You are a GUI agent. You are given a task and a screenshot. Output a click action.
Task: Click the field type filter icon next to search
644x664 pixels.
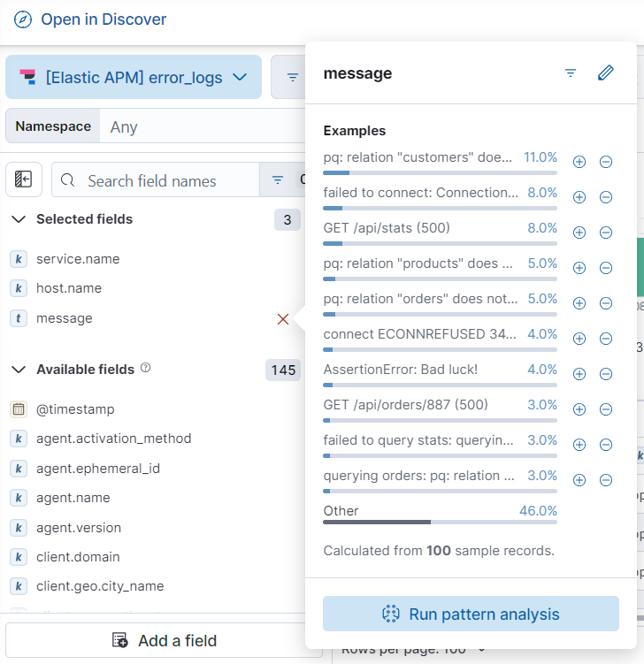278,180
